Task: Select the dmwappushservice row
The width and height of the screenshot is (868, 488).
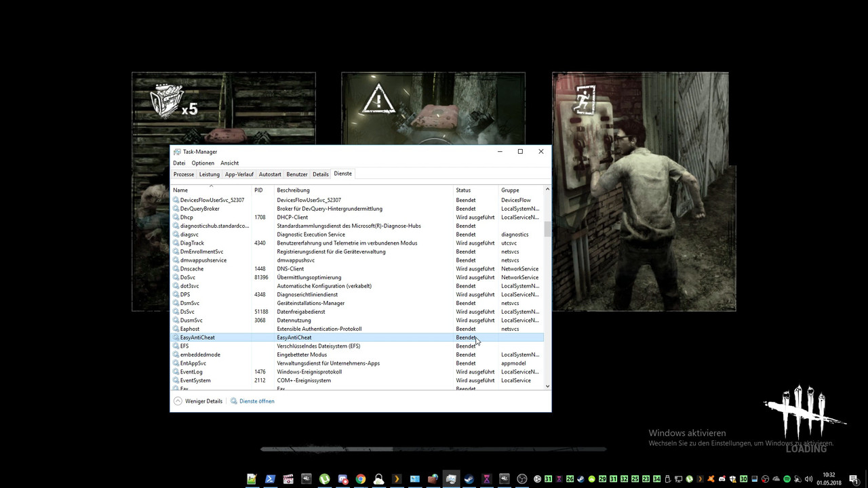Action: click(357, 260)
